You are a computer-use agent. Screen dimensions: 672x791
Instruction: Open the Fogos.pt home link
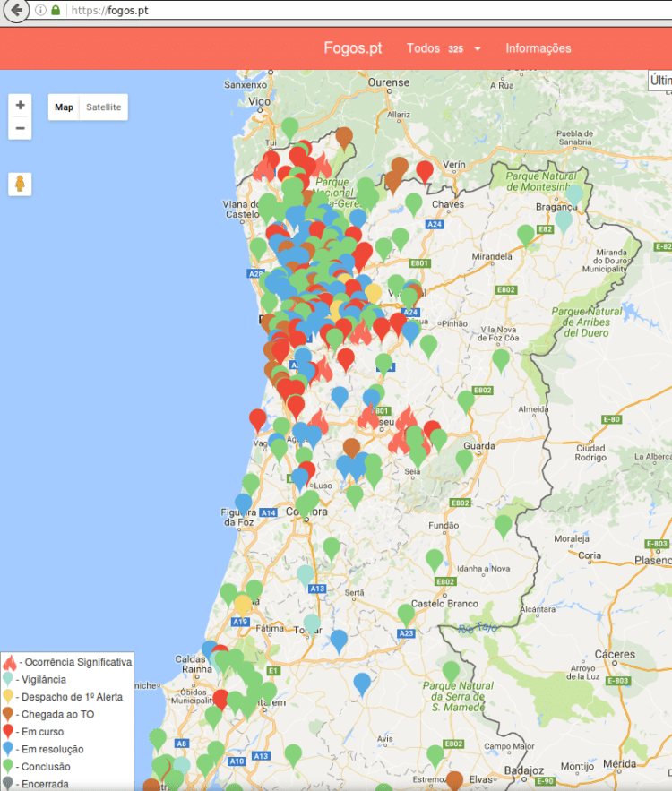point(353,47)
